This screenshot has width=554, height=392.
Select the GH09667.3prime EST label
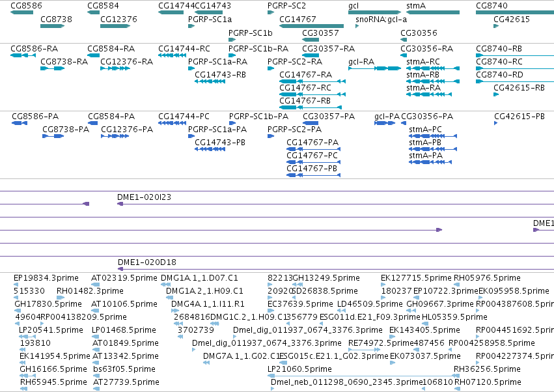(440, 304)
